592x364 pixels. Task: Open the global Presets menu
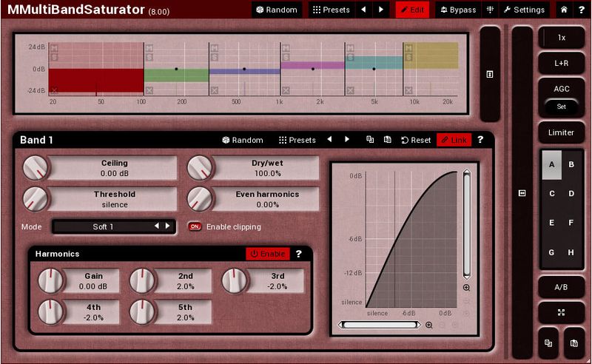(x=331, y=10)
